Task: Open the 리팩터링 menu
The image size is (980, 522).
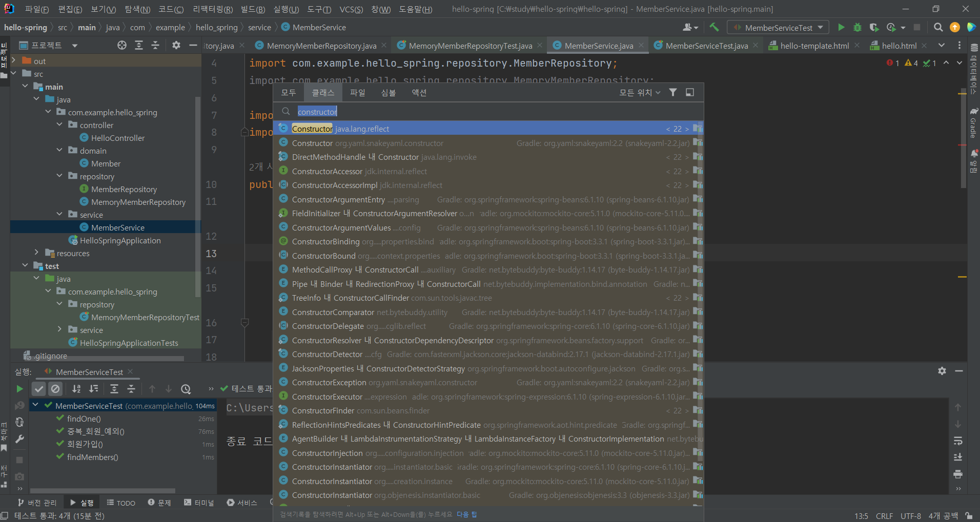Action: click(213, 9)
